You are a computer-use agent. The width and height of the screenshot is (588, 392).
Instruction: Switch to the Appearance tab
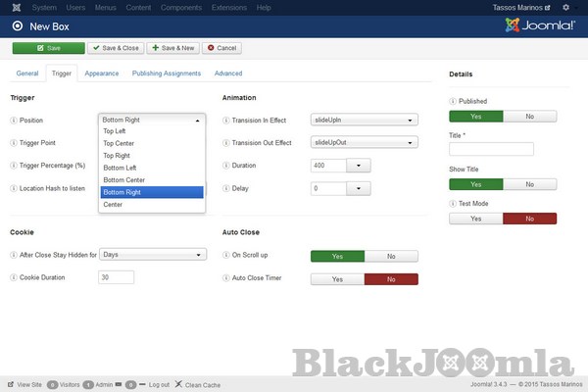(x=102, y=73)
